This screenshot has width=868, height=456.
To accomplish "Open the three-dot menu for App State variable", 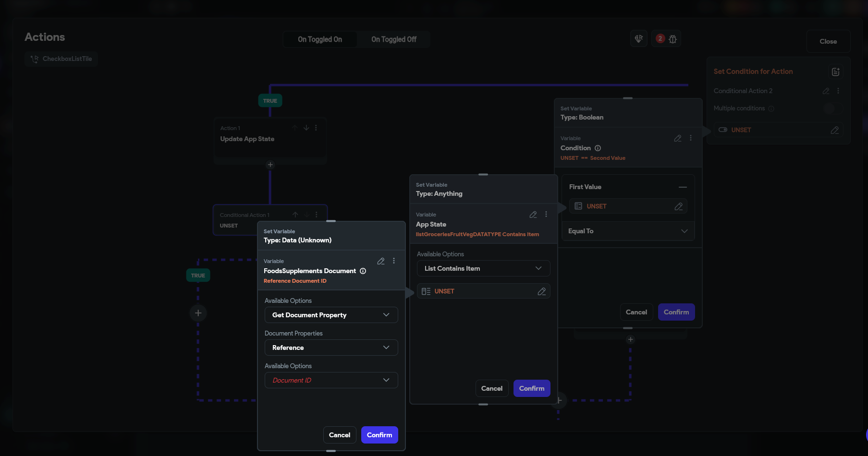I will click(546, 214).
